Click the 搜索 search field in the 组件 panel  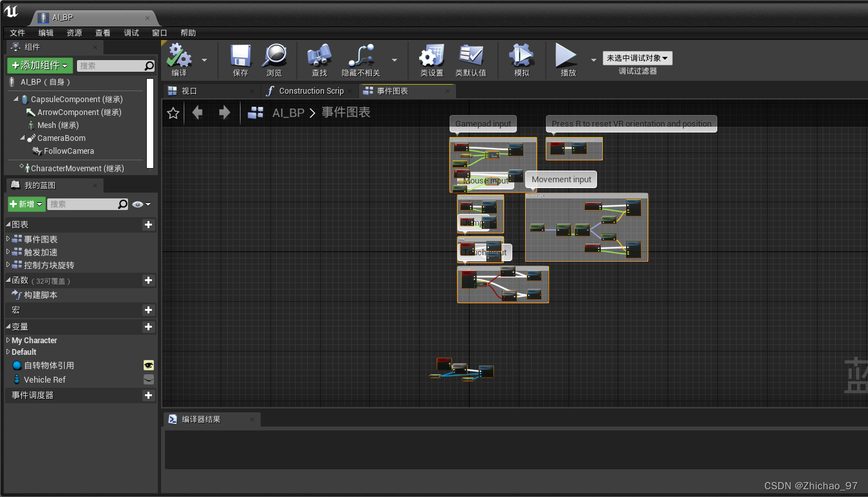pyautogui.click(x=116, y=65)
